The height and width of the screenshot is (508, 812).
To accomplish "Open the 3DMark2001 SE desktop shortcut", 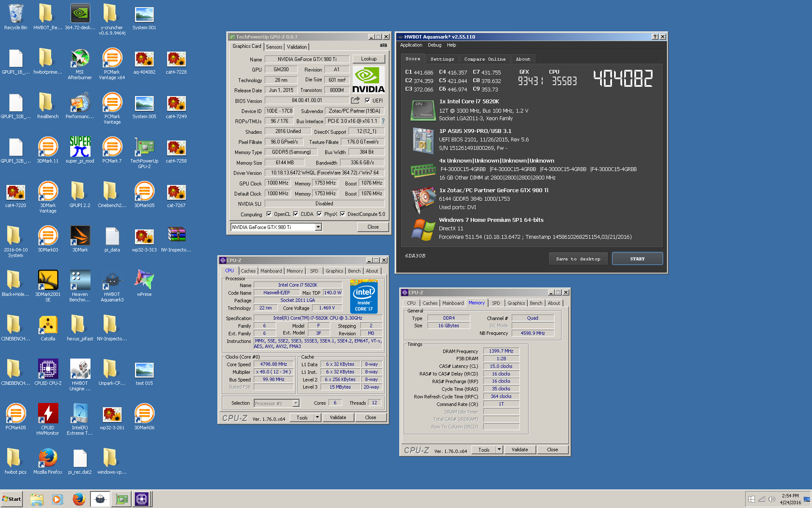I will [x=48, y=286].
